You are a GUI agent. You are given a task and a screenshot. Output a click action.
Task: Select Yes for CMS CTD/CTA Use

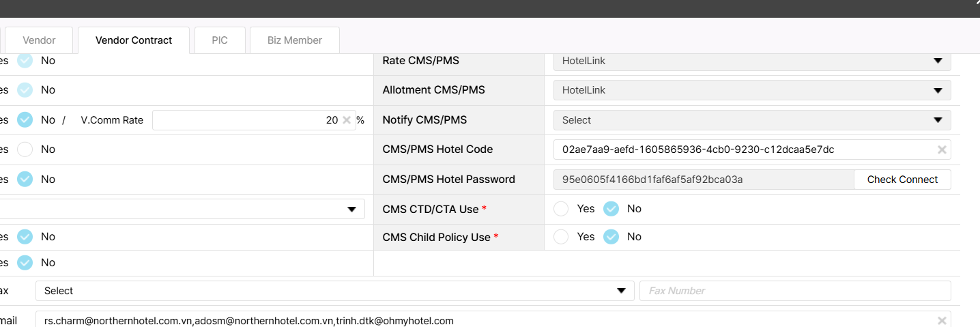562,209
